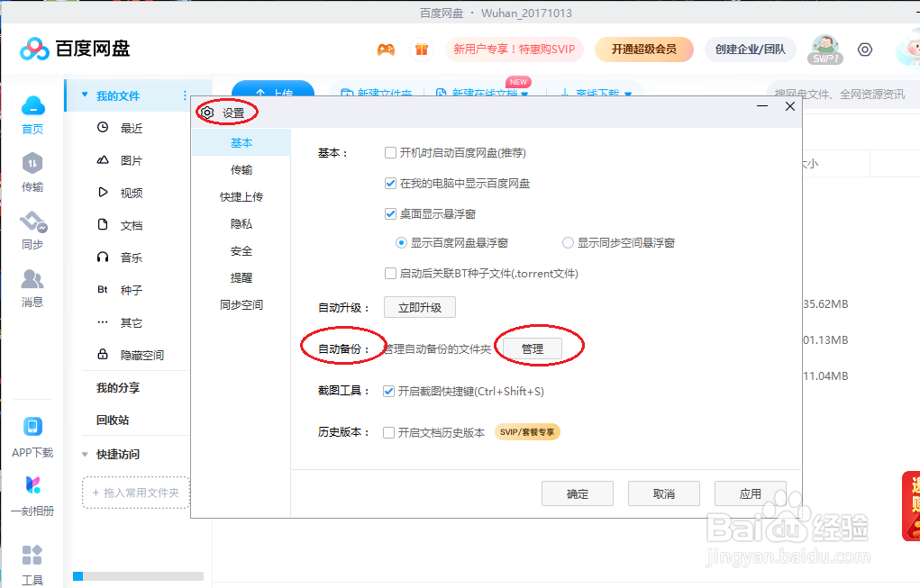The width and height of the screenshot is (920, 588).
Task: Open 离线下载 dropdown arrow
Action: pyautogui.click(x=628, y=94)
